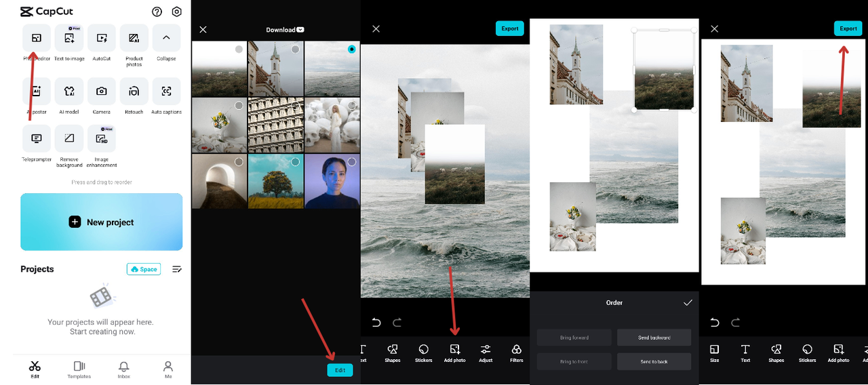Image resolution: width=868 pixels, height=385 pixels.
Task: Close the photo gallery with X
Action: coord(203,30)
